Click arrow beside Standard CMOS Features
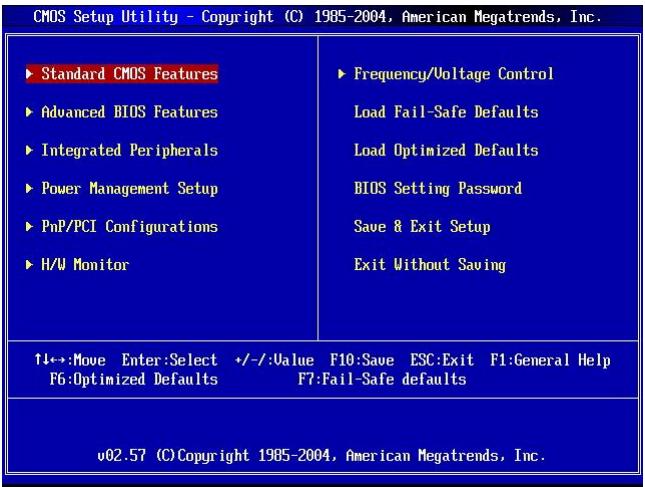Image resolution: width=645 pixels, height=487 pixels. click(29, 74)
